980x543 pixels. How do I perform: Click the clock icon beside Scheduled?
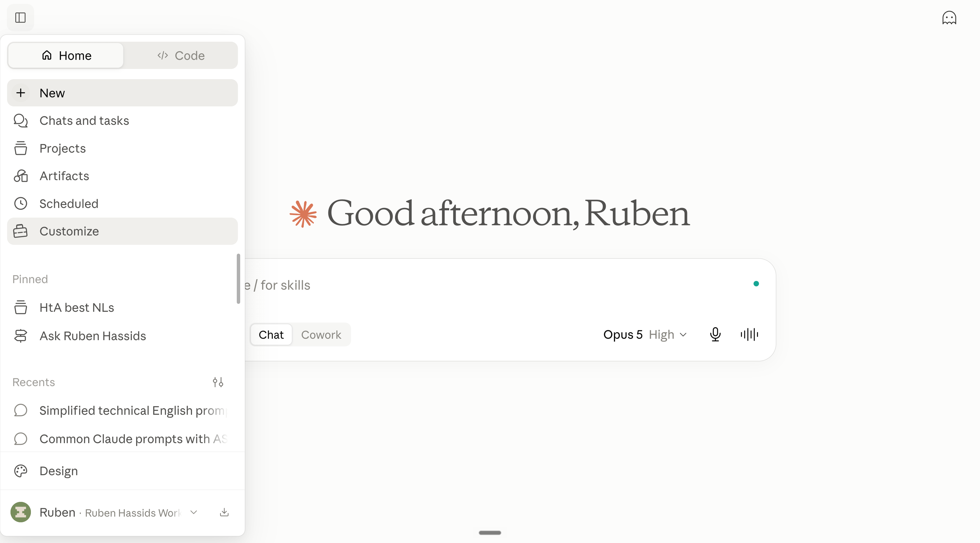click(20, 204)
